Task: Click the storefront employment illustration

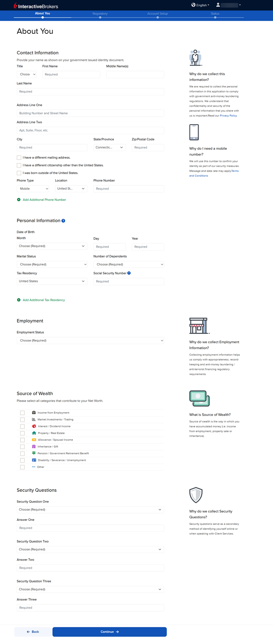Action: [x=199, y=326]
